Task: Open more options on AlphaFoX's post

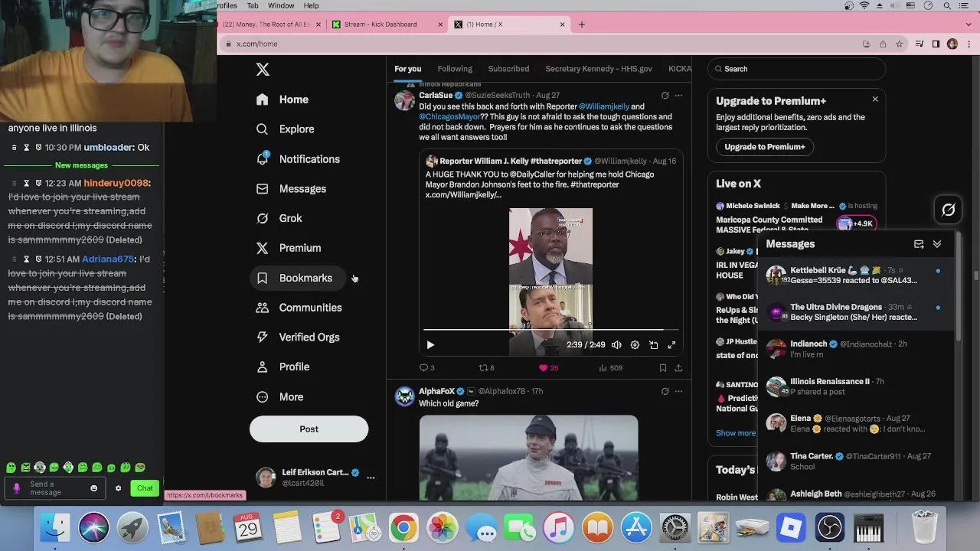Action: [x=678, y=391]
